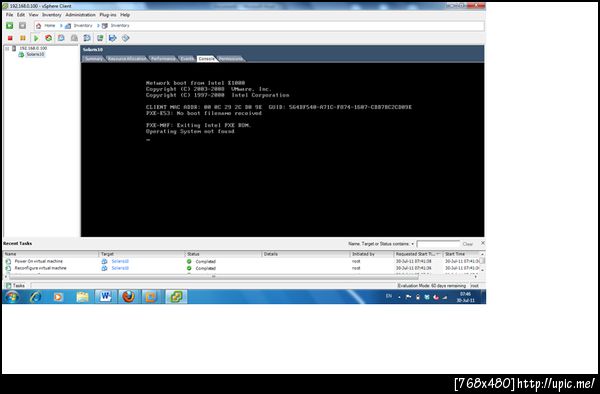Click the Home icon in breadcrumb

(x=38, y=26)
